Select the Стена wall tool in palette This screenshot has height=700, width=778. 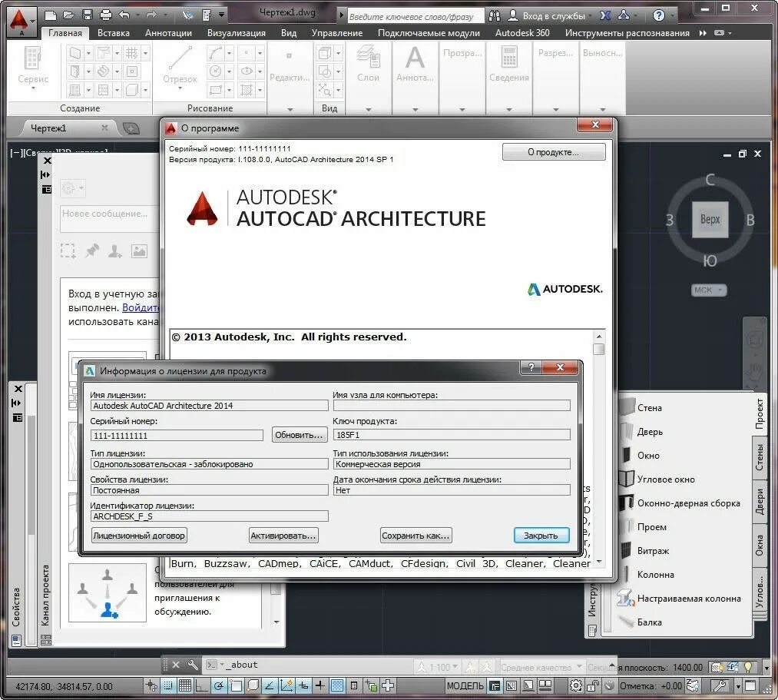pyautogui.click(x=641, y=407)
